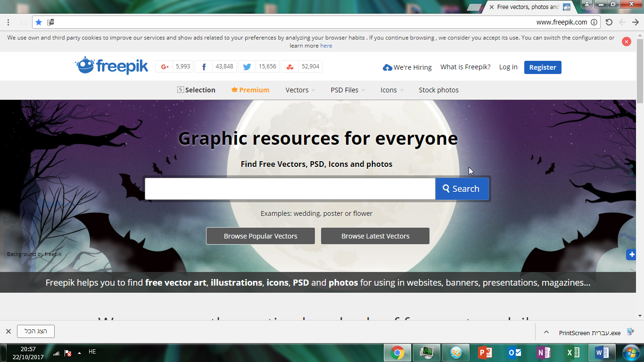Focus the Freepik search input field

290,189
